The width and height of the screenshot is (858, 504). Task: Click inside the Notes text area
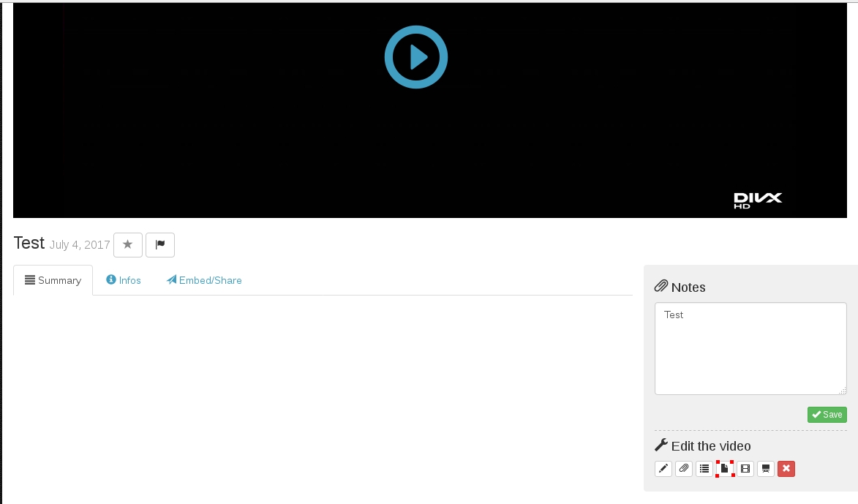tap(750, 348)
